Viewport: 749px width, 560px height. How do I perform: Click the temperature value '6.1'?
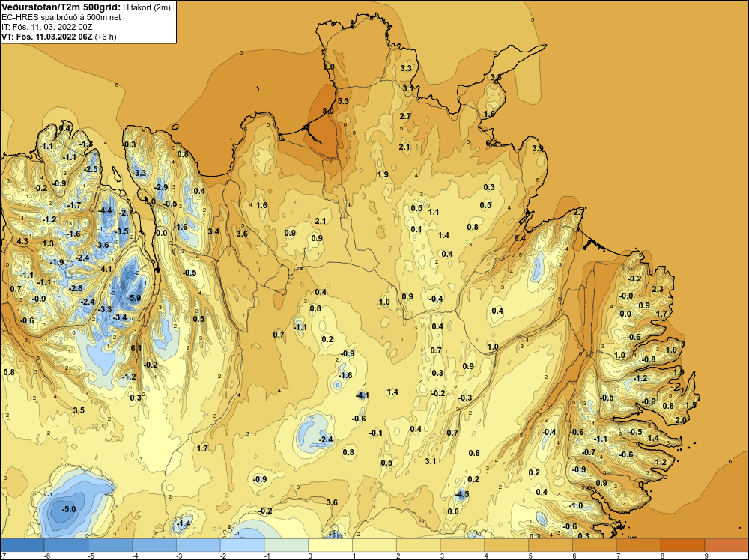[x=136, y=348]
